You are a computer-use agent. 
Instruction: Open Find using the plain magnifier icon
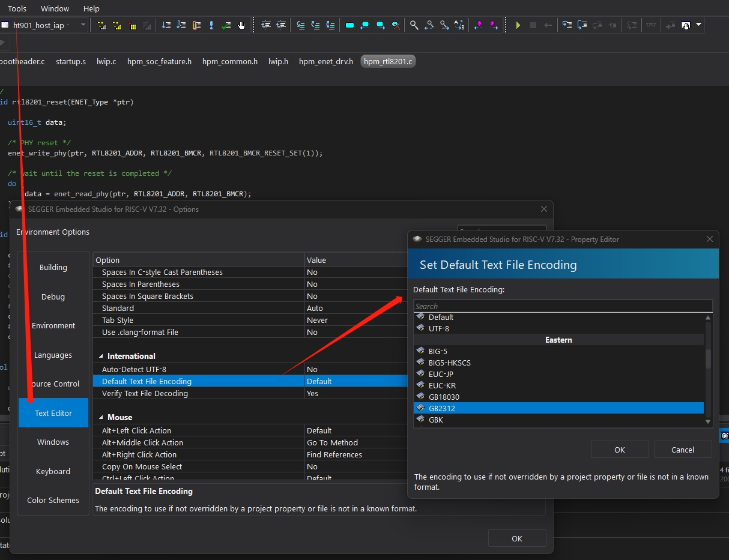pyautogui.click(x=414, y=25)
